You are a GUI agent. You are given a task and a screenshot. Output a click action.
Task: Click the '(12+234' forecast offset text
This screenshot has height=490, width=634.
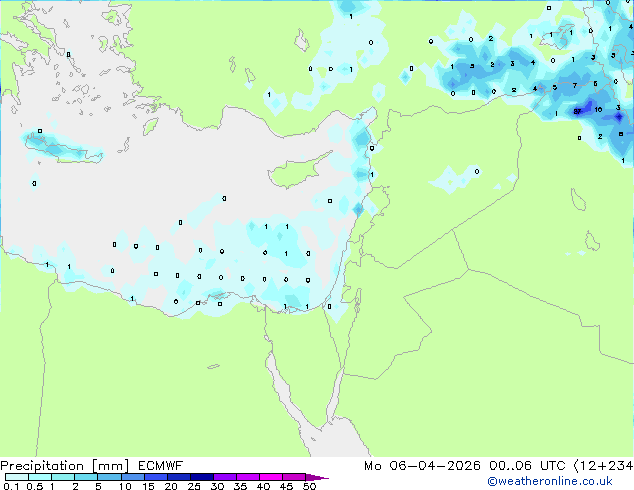point(604,466)
